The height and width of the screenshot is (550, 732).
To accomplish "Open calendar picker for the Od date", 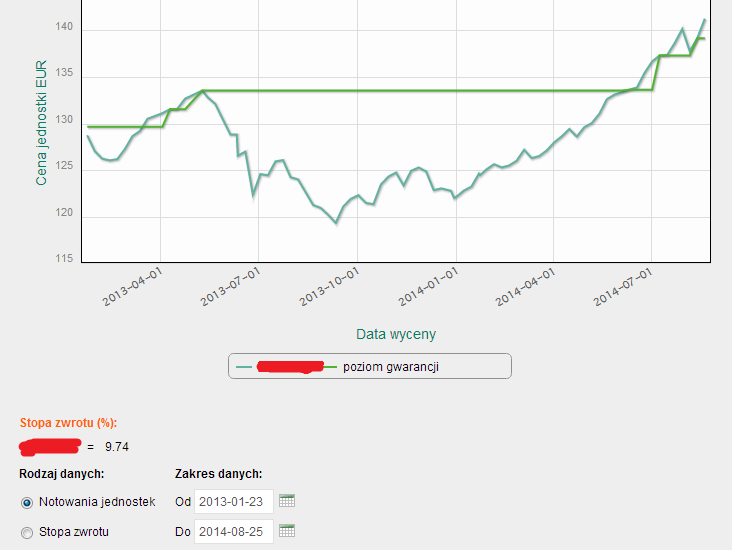I will 287,501.
